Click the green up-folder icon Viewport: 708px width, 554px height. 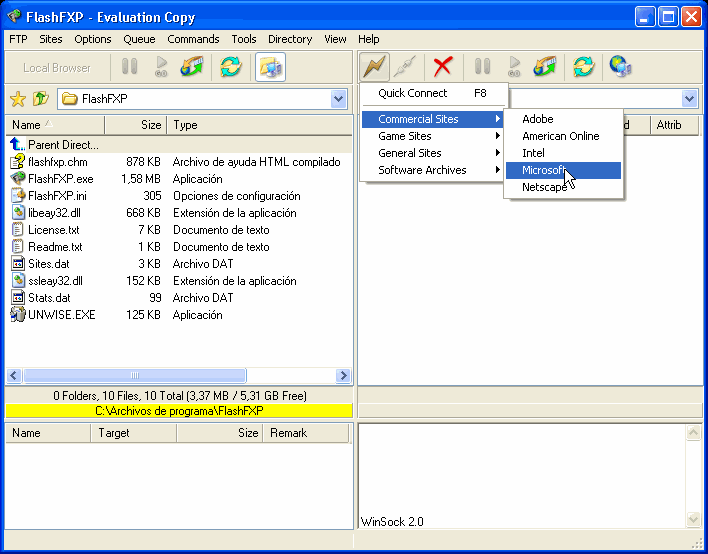(41, 98)
